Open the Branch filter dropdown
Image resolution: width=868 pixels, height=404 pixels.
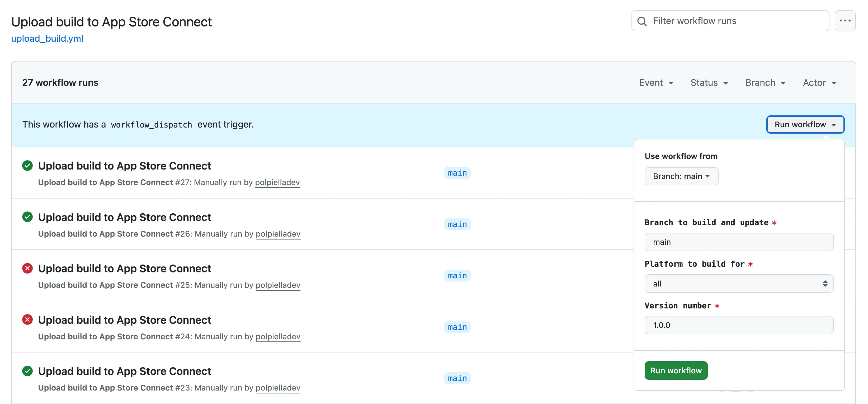click(765, 83)
